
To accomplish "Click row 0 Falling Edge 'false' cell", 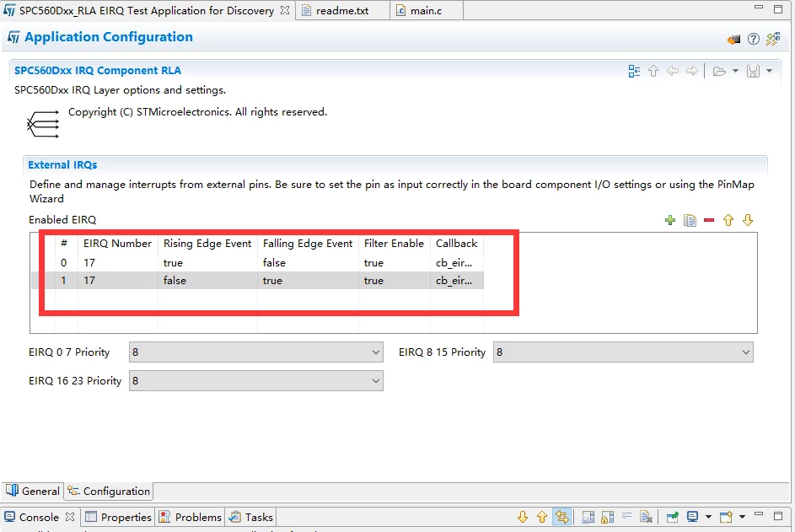I will point(308,263).
